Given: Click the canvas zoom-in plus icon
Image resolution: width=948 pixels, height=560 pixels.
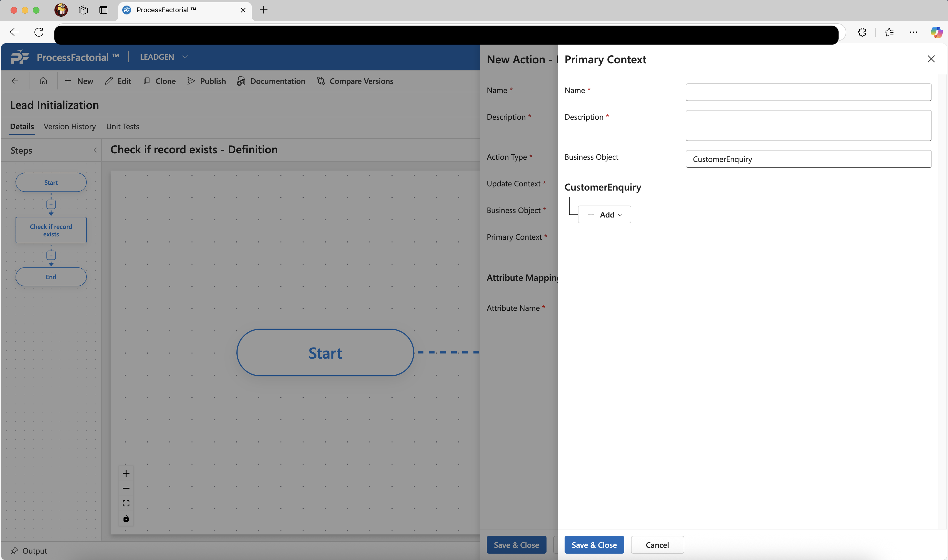Looking at the screenshot, I should [126, 473].
